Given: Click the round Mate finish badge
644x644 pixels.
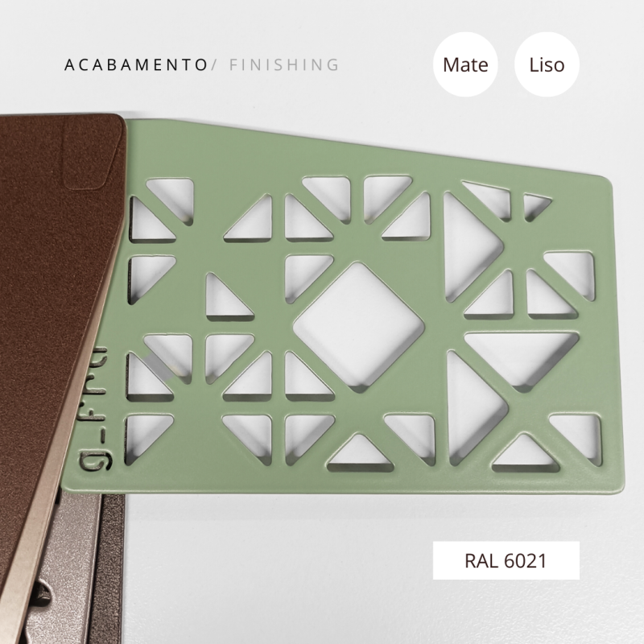Looking at the screenshot, I should point(465,64).
